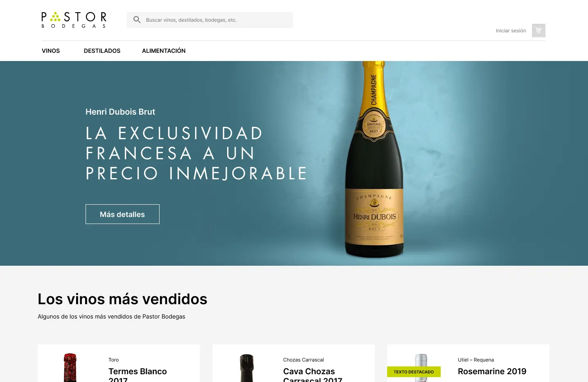Select the Chozas Carrascal winery label
Viewport: 588px width, 382px height.
coord(304,360)
